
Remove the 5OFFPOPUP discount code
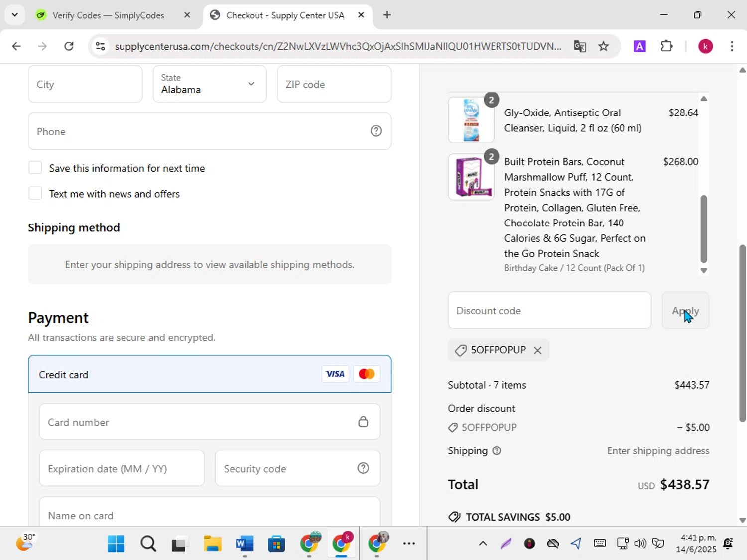point(538,350)
